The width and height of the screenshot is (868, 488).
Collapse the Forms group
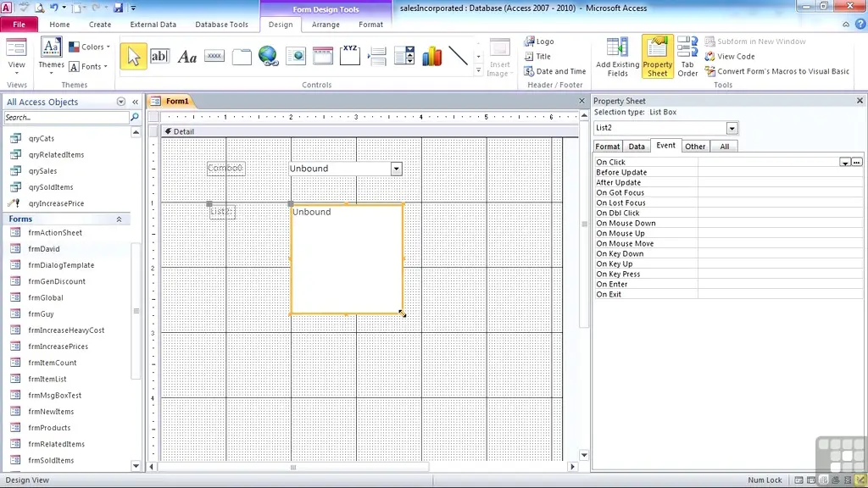[119, 219]
